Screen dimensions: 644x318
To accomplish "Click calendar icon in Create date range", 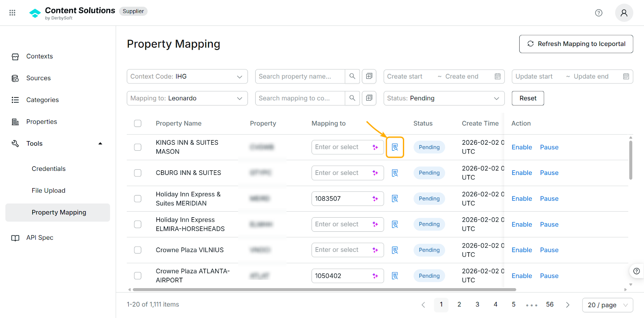I will pyautogui.click(x=497, y=77).
